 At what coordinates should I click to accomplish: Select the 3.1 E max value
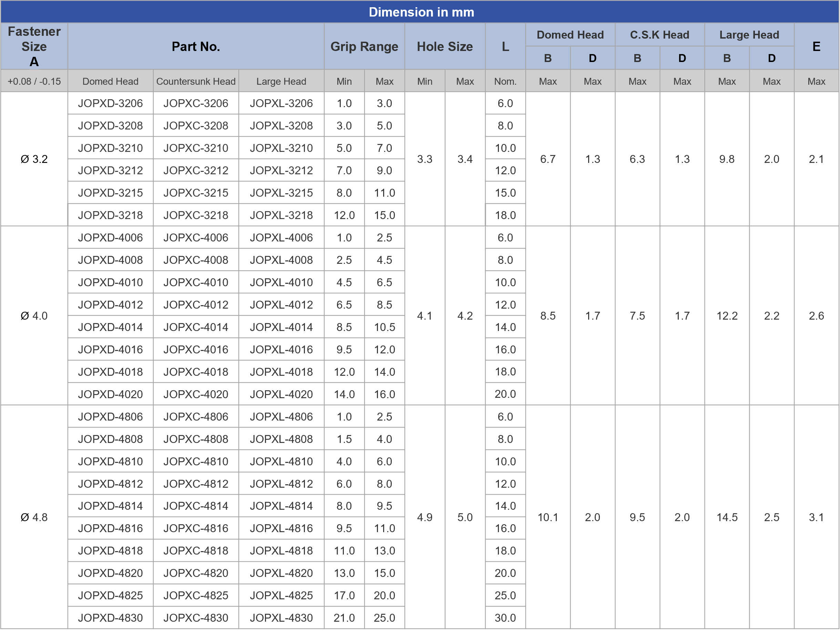click(817, 517)
